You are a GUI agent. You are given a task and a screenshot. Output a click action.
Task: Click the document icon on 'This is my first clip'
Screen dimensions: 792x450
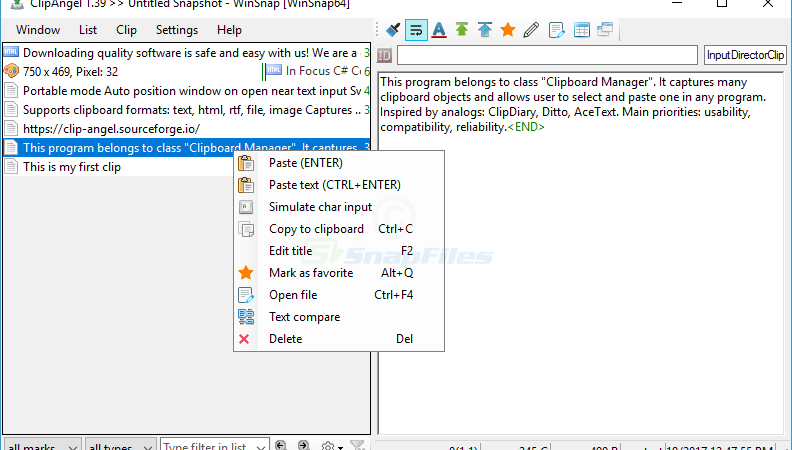click(11, 167)
